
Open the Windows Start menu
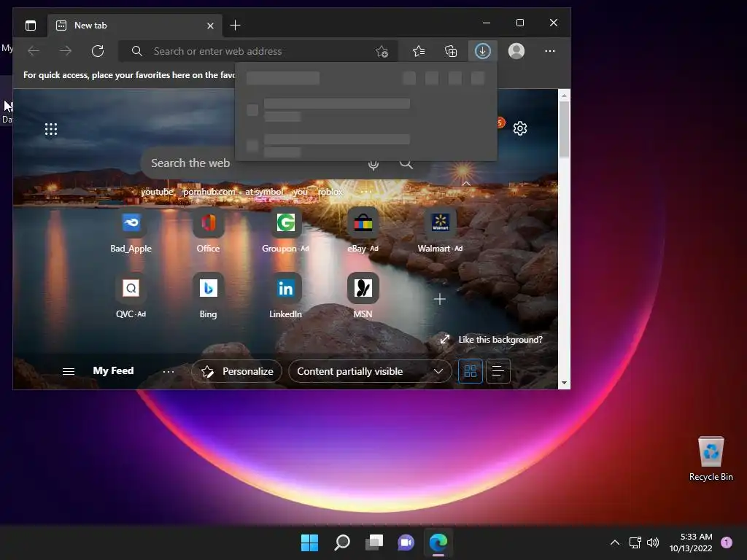coord(309,542)
